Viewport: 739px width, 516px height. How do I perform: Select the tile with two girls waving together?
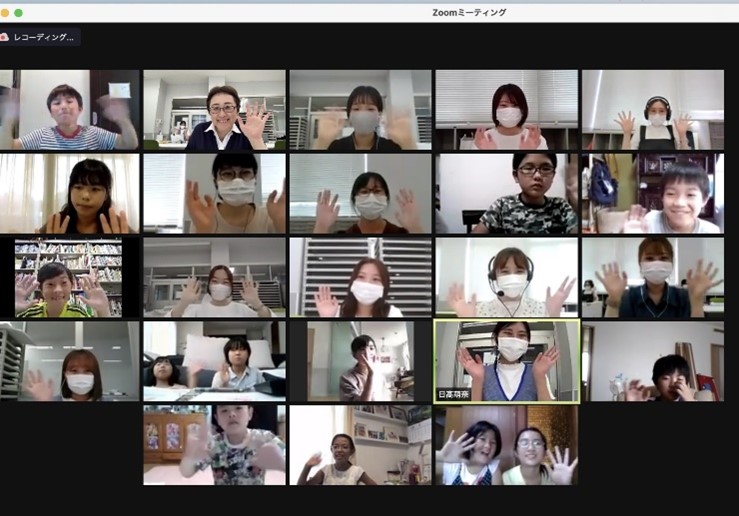(x=507, y=445)
